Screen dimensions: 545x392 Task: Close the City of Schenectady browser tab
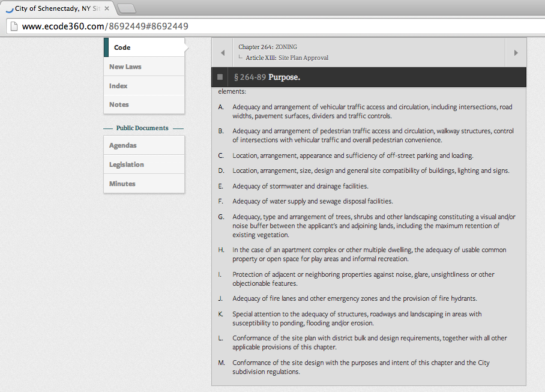pyautogui.click(x=107, y=9)
